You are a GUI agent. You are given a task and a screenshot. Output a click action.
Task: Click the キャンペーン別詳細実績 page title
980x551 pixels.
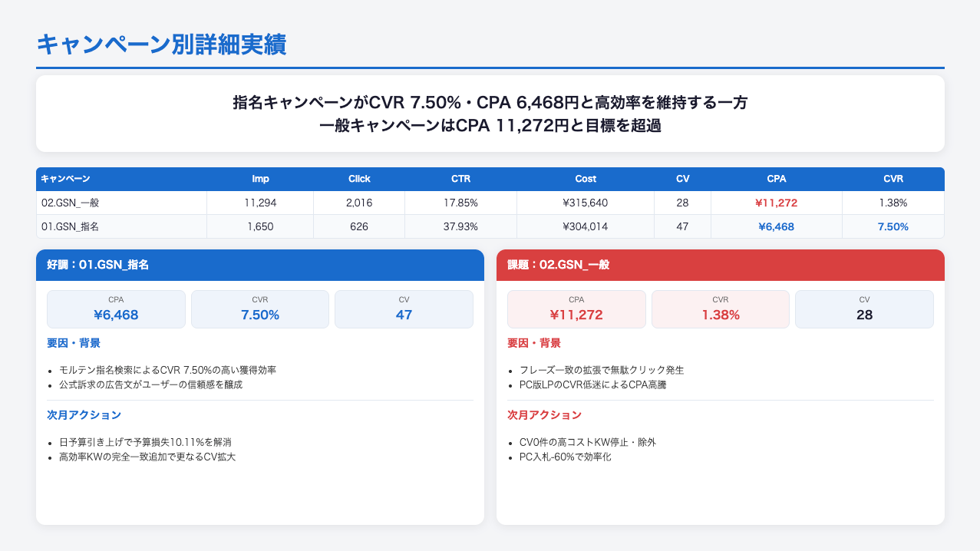coord(161,44)
